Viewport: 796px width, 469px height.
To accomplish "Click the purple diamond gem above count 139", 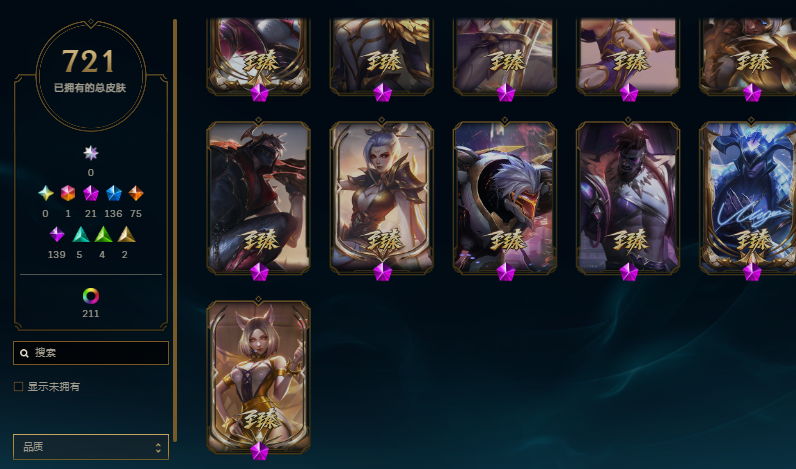I will [57, 234].
